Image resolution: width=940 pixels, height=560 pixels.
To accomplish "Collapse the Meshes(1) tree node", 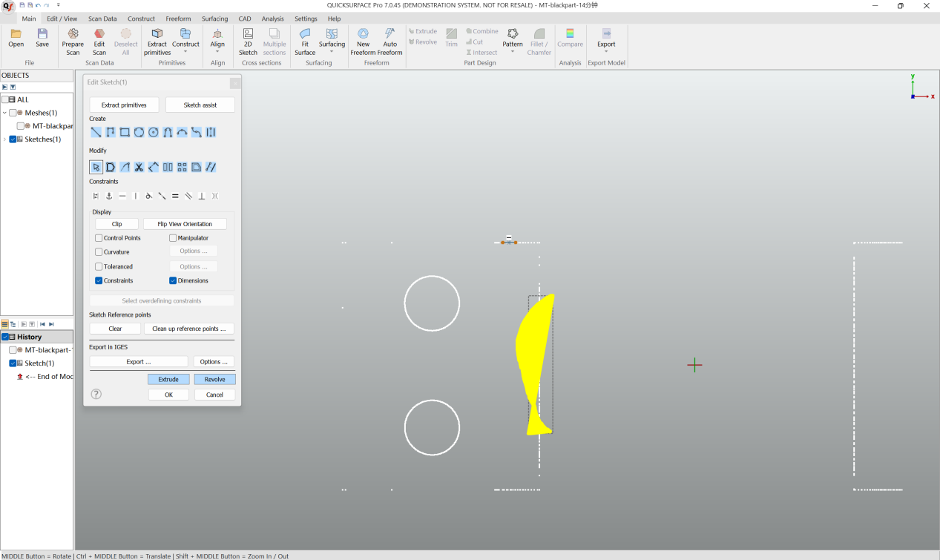I will point(4,113).
